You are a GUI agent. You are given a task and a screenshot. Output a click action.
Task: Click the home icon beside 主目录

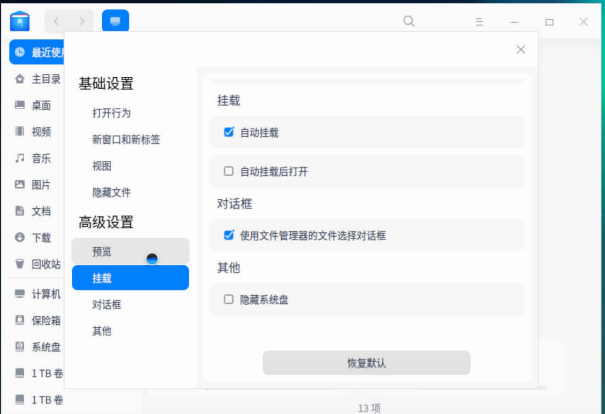tap(20, 79)
